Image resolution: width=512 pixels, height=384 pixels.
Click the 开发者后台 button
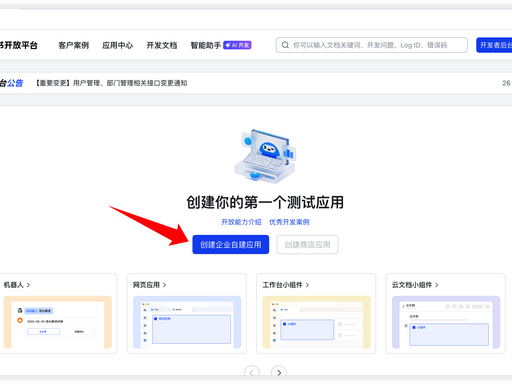[494, 45]
